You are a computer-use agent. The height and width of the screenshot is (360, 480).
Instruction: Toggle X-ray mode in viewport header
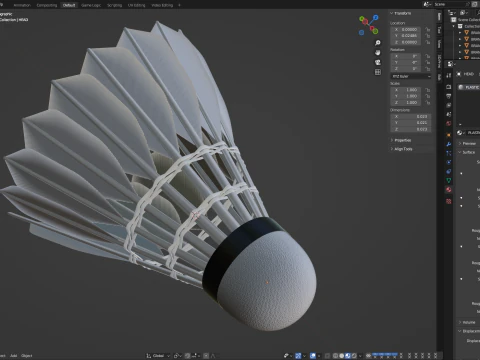coord(328,356)
